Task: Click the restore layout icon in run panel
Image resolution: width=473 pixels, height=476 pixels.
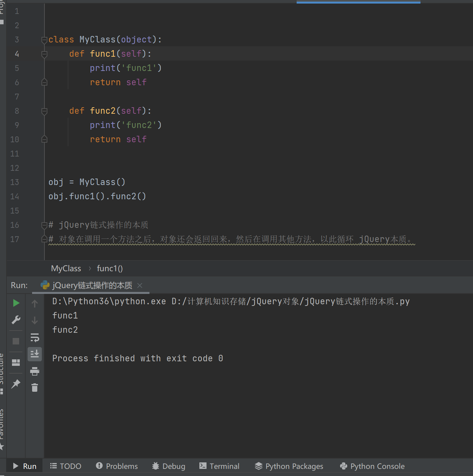Action: 16,362
